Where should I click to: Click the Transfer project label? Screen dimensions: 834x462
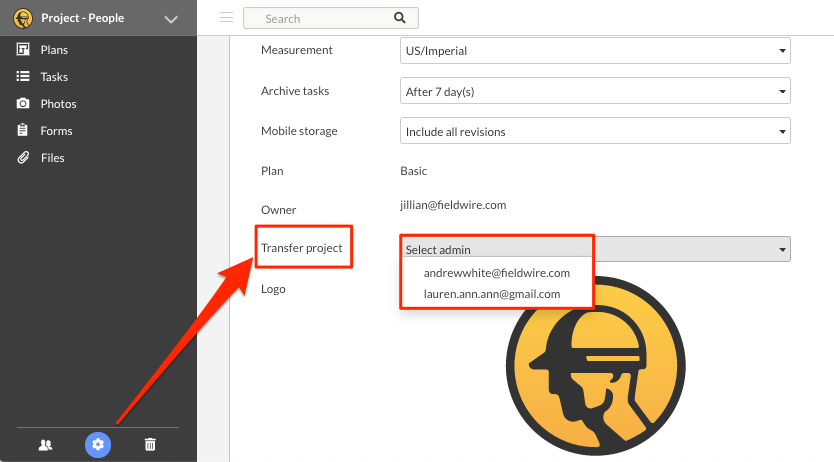click(x=302, y=248)
